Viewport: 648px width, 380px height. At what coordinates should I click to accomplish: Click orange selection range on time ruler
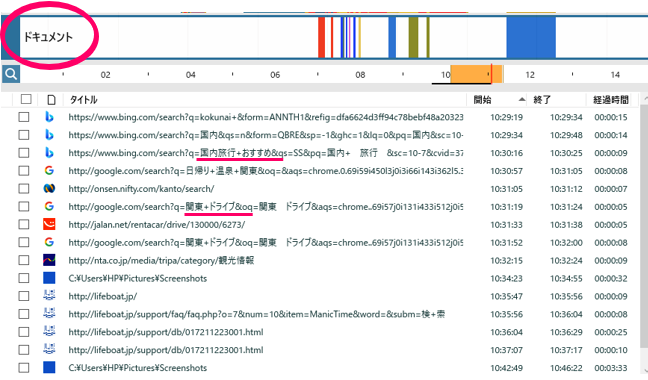(x=476, y=74)
